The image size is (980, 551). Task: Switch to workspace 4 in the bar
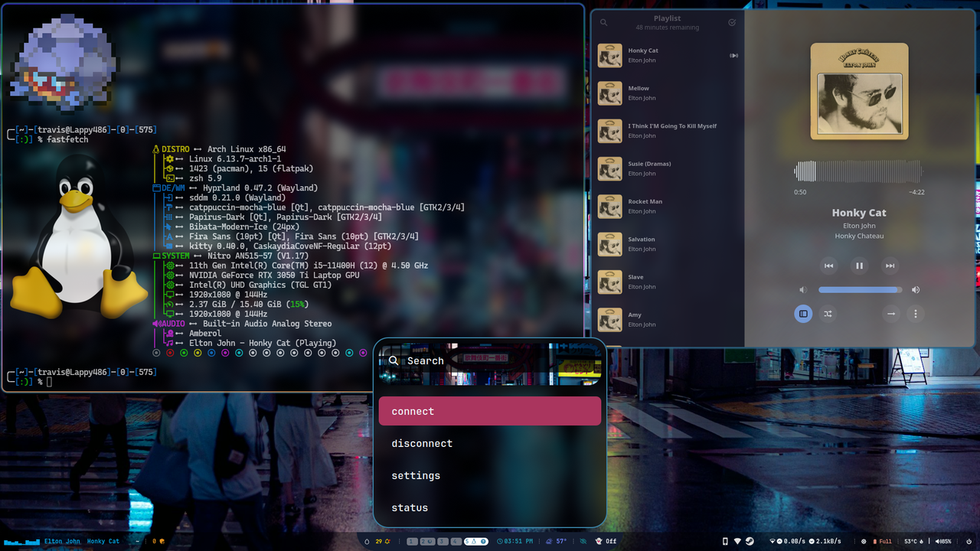click(456, 541)
